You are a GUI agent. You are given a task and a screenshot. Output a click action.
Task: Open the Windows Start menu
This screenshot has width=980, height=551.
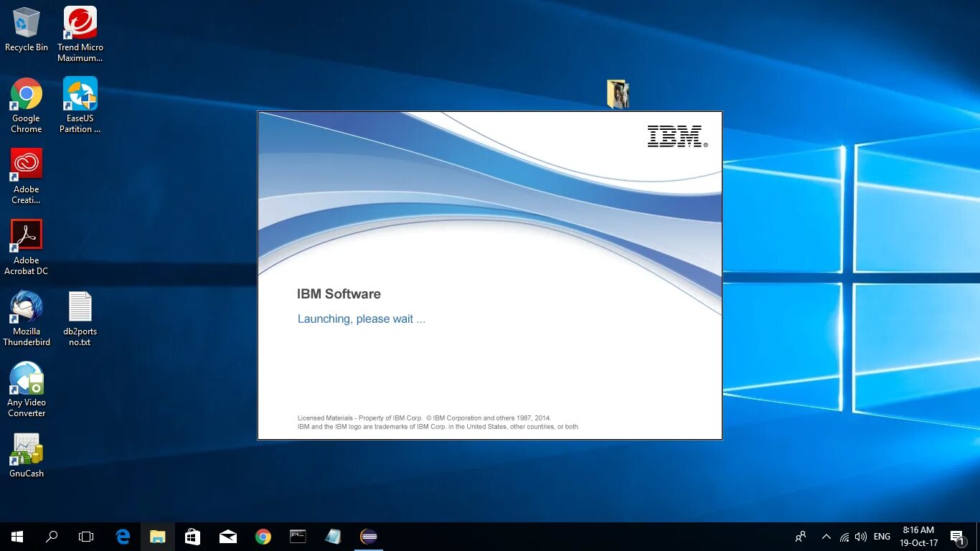[x=17, y=537]
